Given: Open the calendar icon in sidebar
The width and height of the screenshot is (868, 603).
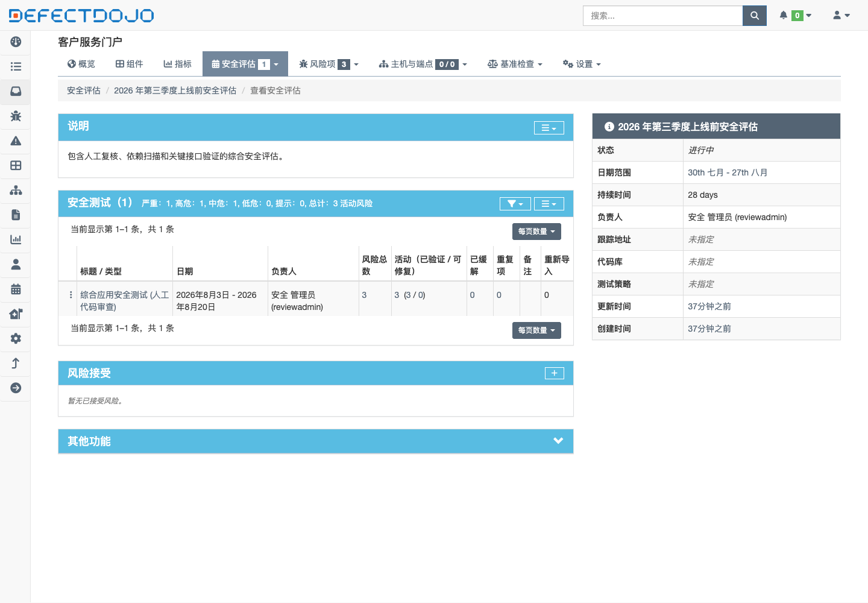Looking at the screenshot, I should pyautogui.click(x=16, y=289).
